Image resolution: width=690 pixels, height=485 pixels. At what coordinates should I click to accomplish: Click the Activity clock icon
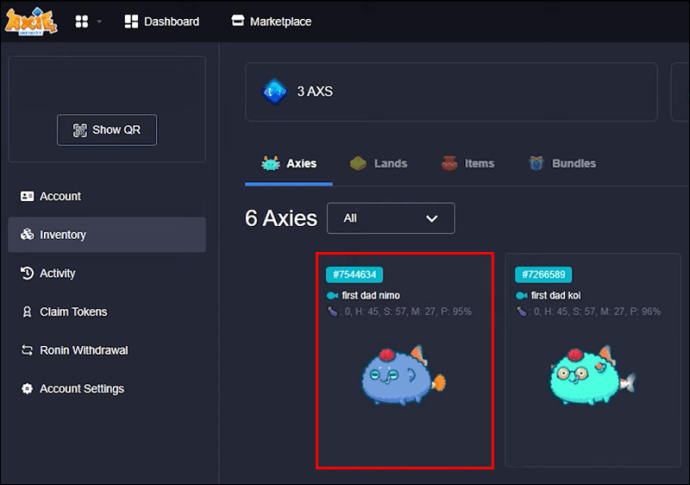27,273
